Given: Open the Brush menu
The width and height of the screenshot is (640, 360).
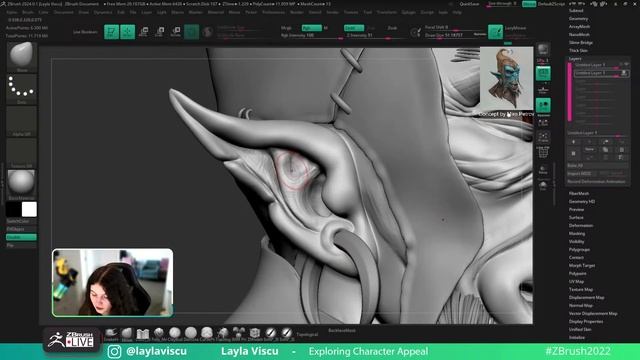Looking at the screenshot, I should (28, 12).
